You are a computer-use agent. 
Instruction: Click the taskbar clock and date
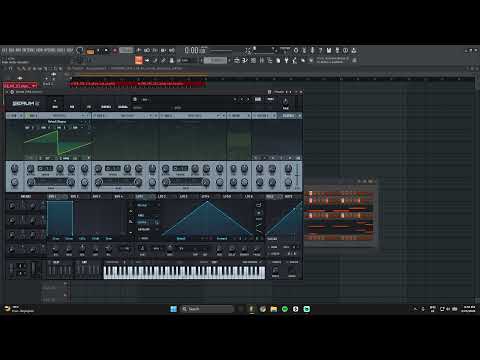[468, 309]
